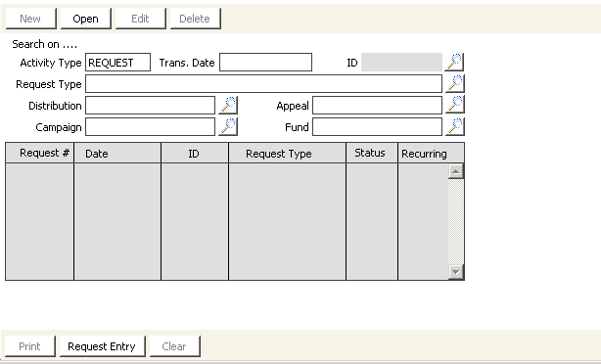Open lookup for Campaign field
This screenshot has width=601, height=364.
pos(228,126)
